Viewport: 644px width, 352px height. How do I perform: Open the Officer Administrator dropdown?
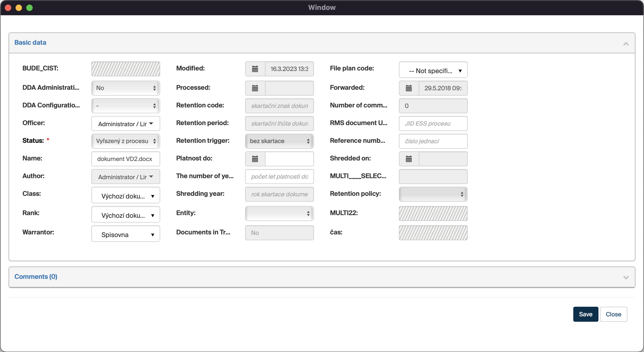(x=125, y=124)
